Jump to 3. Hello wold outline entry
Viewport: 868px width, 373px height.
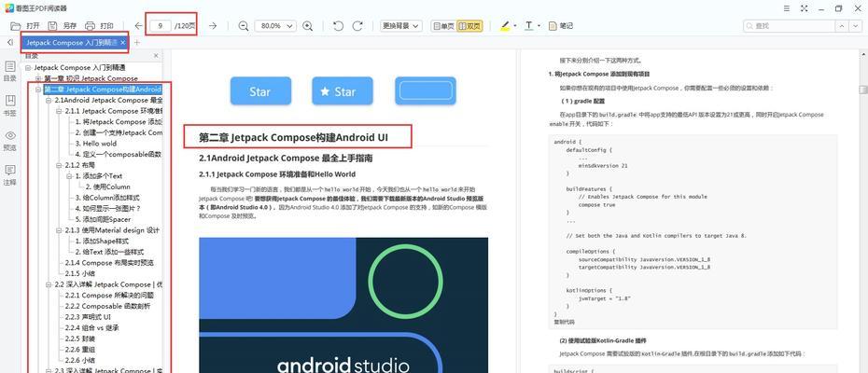click(96, 144)
